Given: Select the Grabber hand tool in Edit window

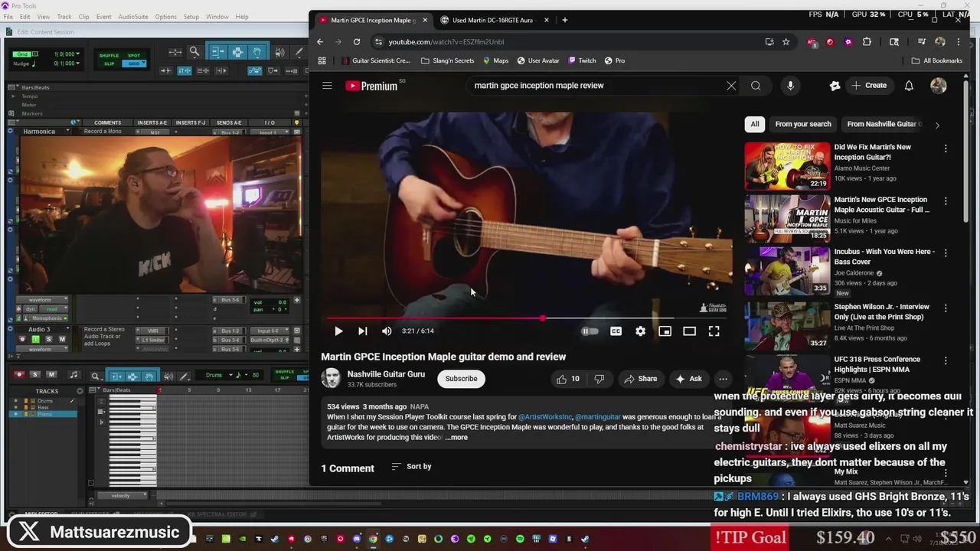Looking at the screenshot, I should 257,52.
